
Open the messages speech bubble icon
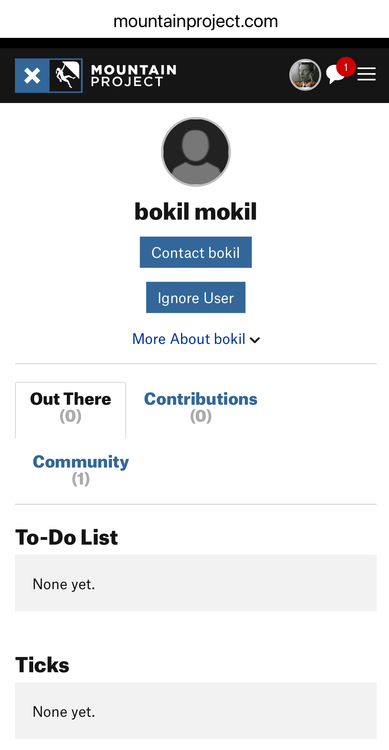335,75
